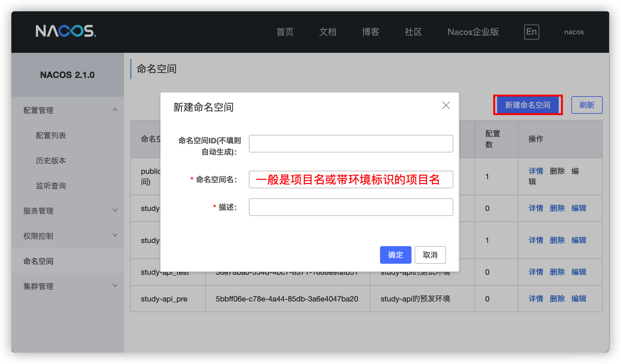621x364 pixels.
Task: Close the 新建命名空间 dialog with X
Action: [x=446, y=105]
